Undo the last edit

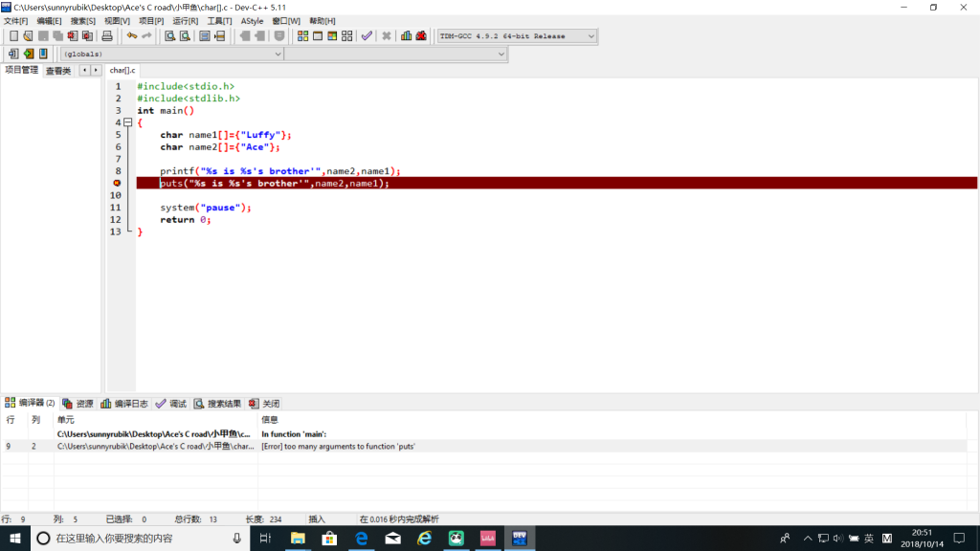click(131, 36)
